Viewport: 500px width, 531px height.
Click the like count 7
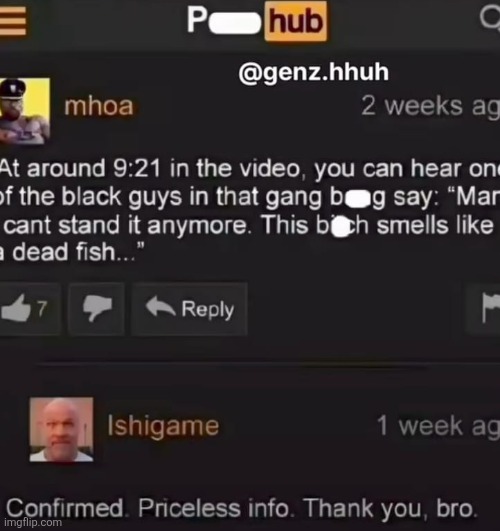(42, 309)
